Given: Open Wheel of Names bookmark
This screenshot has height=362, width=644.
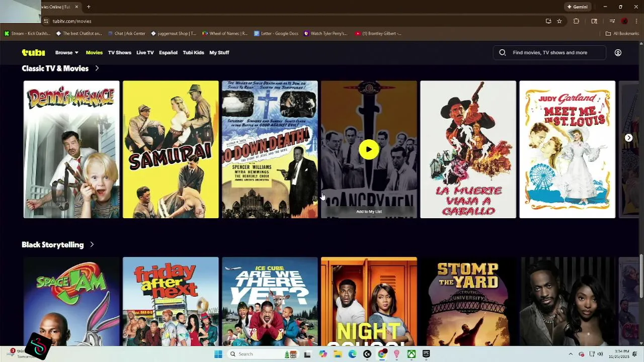Looking at the screenshot, I should click(x=225, y=33).
